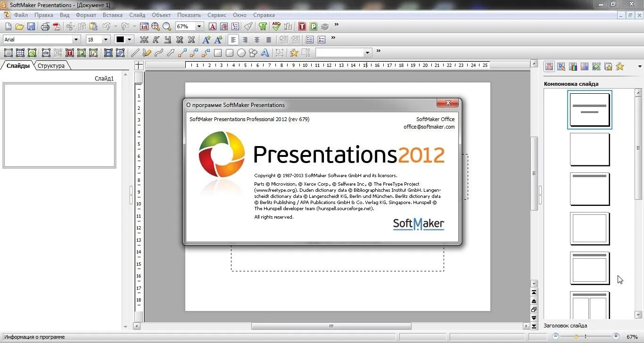The image size is (644, 343).
Task: Open the empty combo box in the drawing toolbar
Action: [x=344, y=53]
